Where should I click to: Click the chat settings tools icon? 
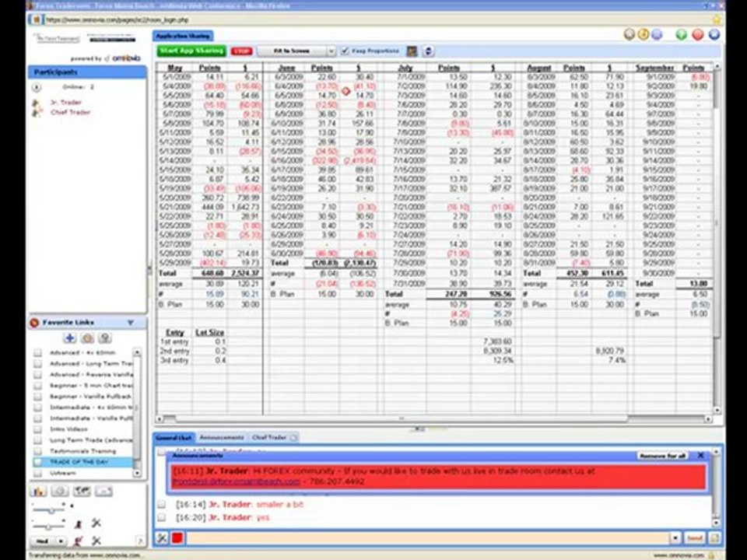[x=162, y=538]
